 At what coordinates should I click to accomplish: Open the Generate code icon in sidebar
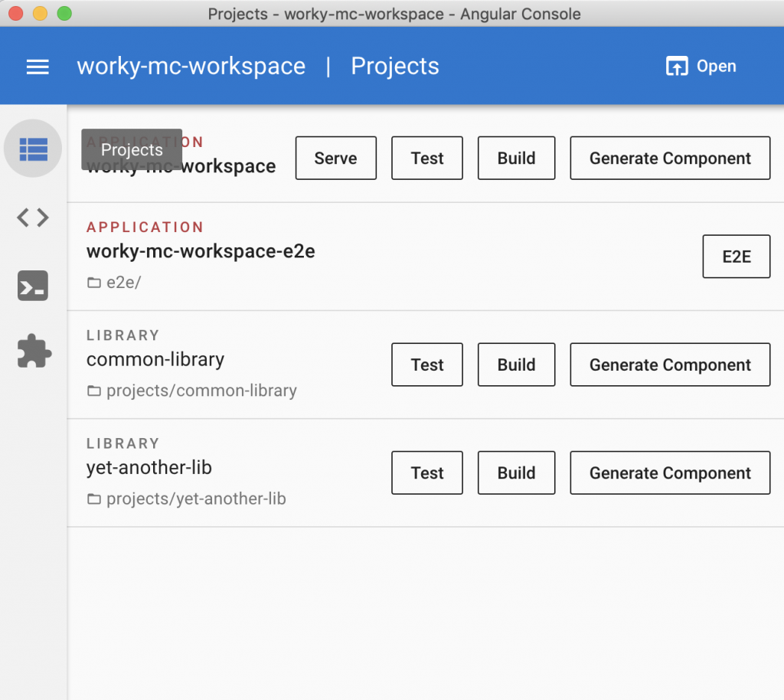(x=33, y=218)
